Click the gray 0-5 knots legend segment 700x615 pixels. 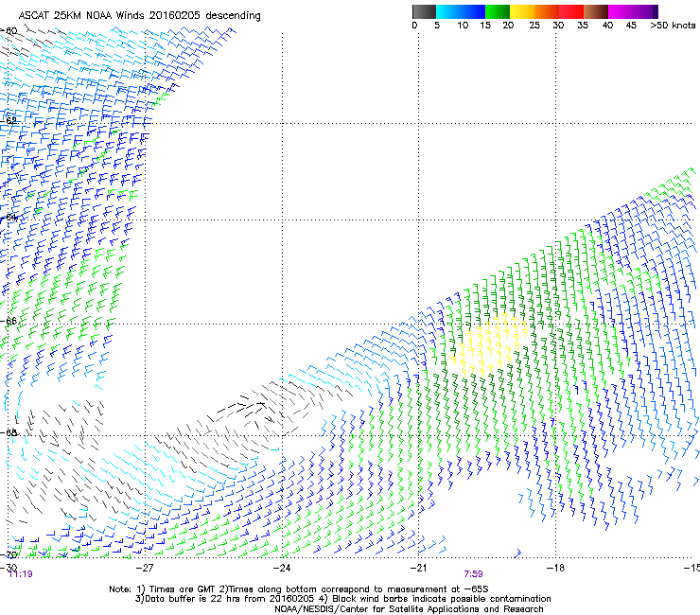tap(424, 11)
